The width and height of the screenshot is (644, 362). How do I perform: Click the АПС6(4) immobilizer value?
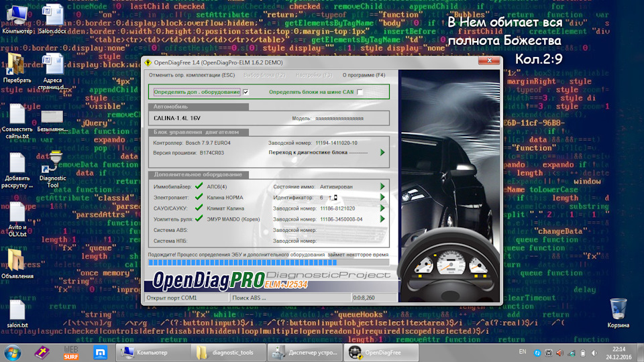point(217,187)
